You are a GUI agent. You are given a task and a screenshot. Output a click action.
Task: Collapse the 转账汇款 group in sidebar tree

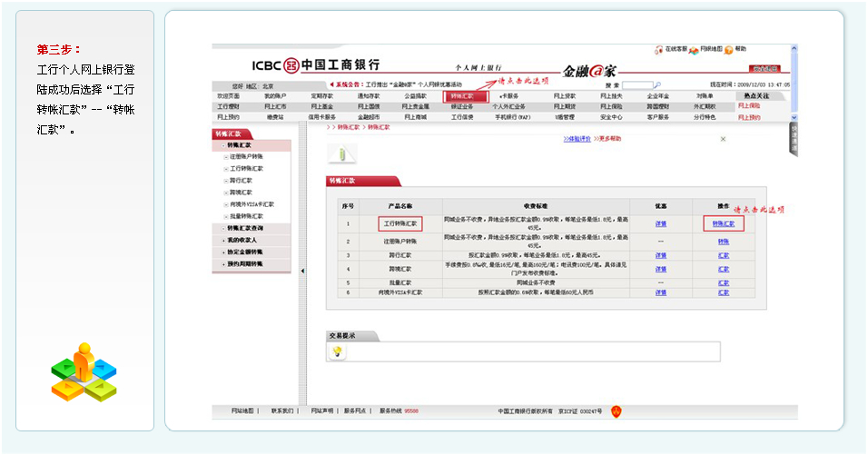[223, 145]
